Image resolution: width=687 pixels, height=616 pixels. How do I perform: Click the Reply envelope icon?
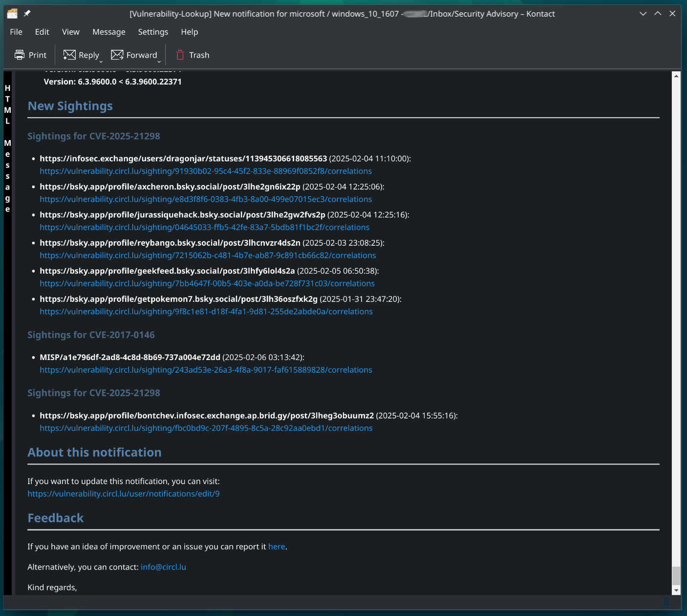point(69,55)
